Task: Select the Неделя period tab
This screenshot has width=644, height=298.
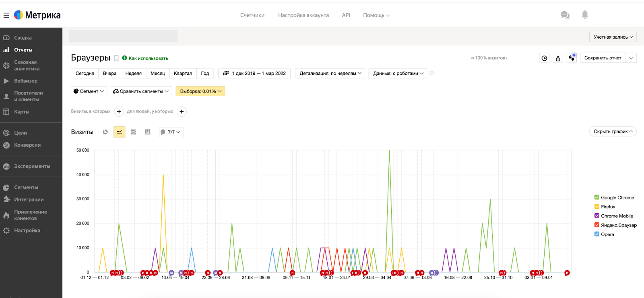Action: [x=134, y=73]
